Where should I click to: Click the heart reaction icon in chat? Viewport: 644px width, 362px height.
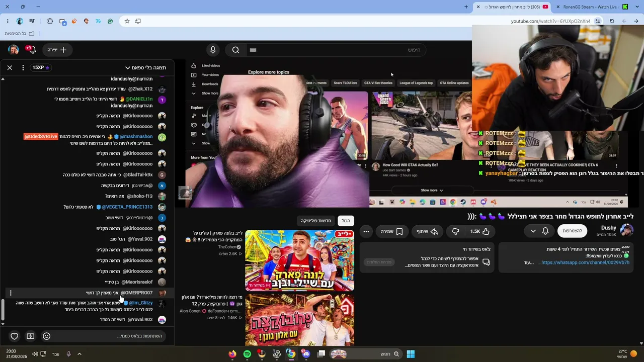pos(15,336)
